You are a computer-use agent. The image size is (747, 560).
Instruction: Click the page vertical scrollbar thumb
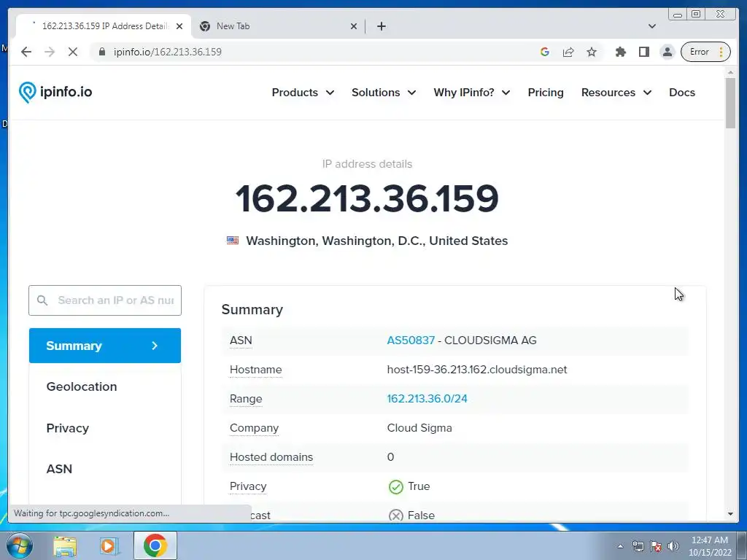coord(730,104)
